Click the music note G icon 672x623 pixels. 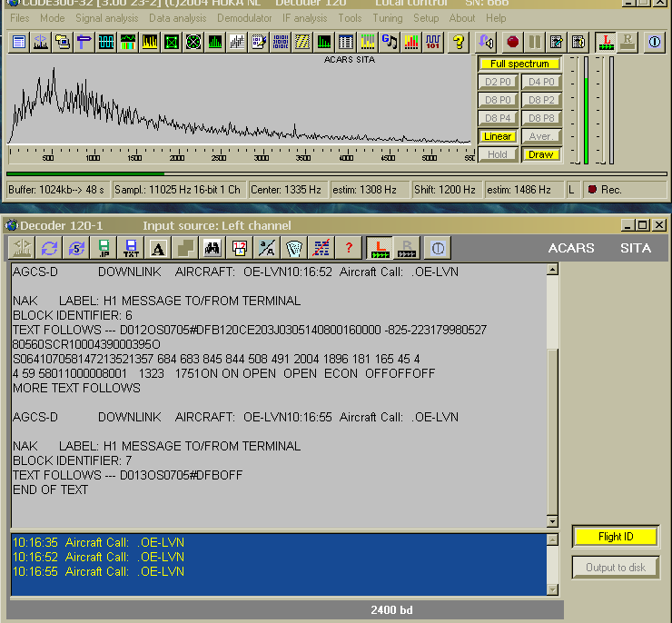(x=390, y=42)
